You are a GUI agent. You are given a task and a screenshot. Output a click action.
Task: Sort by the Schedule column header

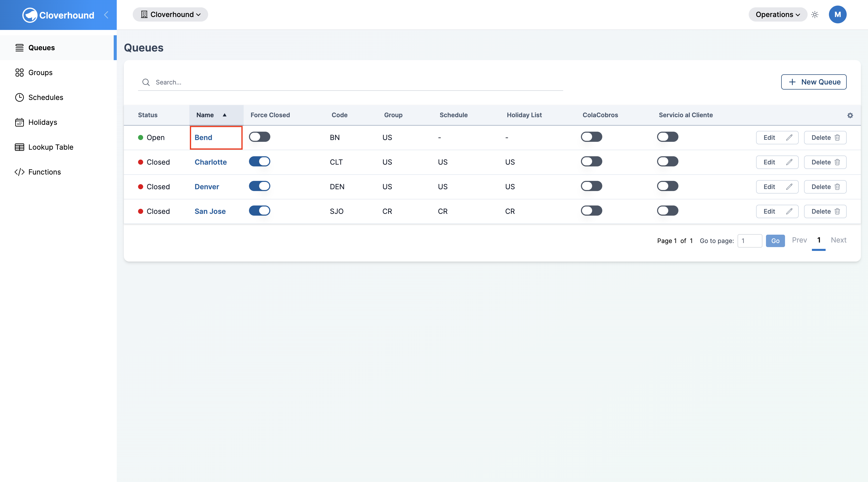point(454,115)
